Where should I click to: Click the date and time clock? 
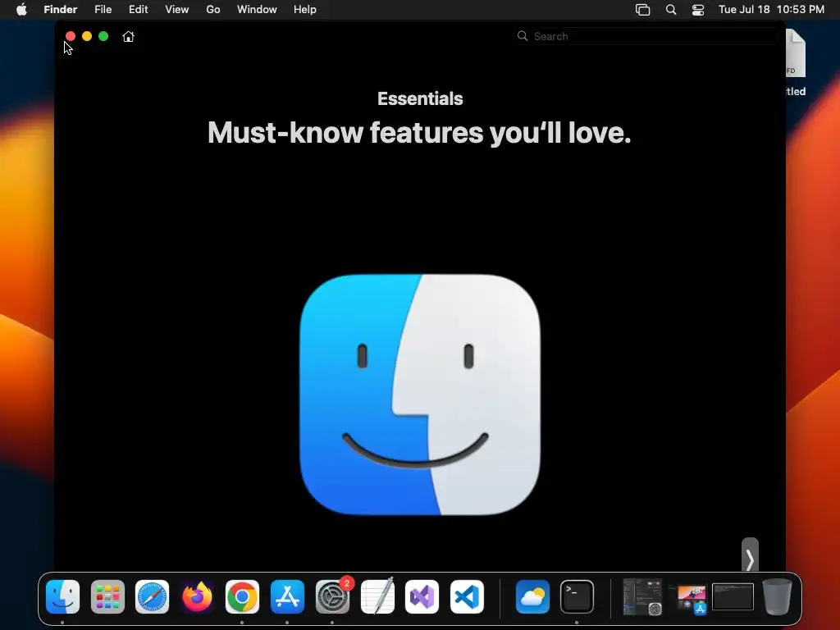click(x=771, y=10)
